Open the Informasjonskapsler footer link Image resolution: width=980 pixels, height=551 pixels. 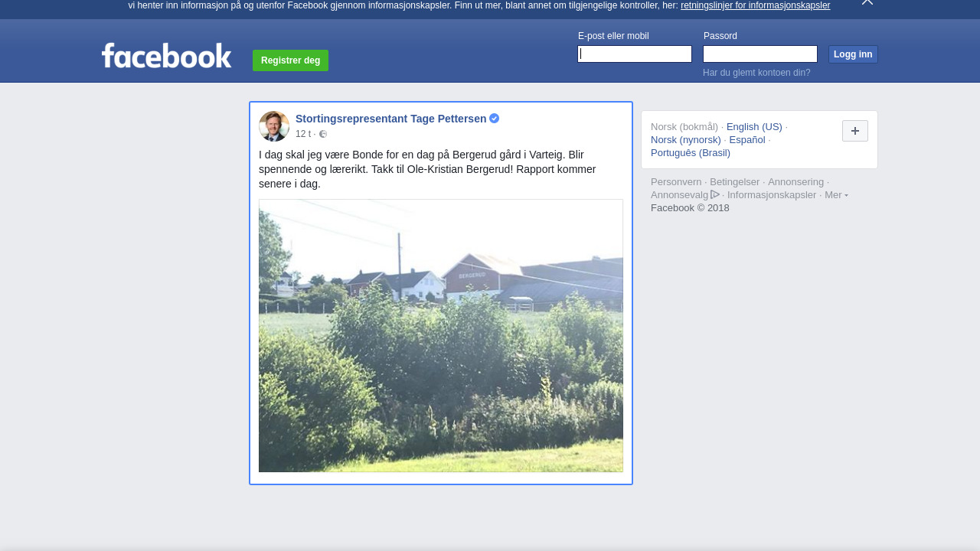coord(772,195)
